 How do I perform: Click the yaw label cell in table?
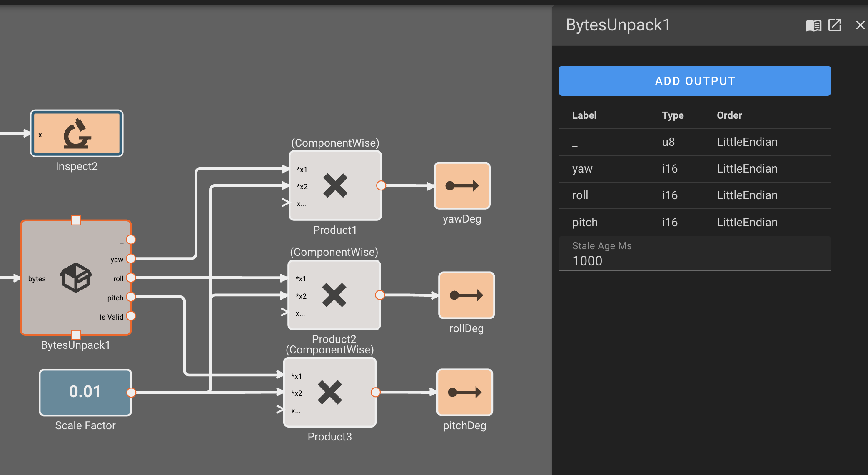[582, 169]
